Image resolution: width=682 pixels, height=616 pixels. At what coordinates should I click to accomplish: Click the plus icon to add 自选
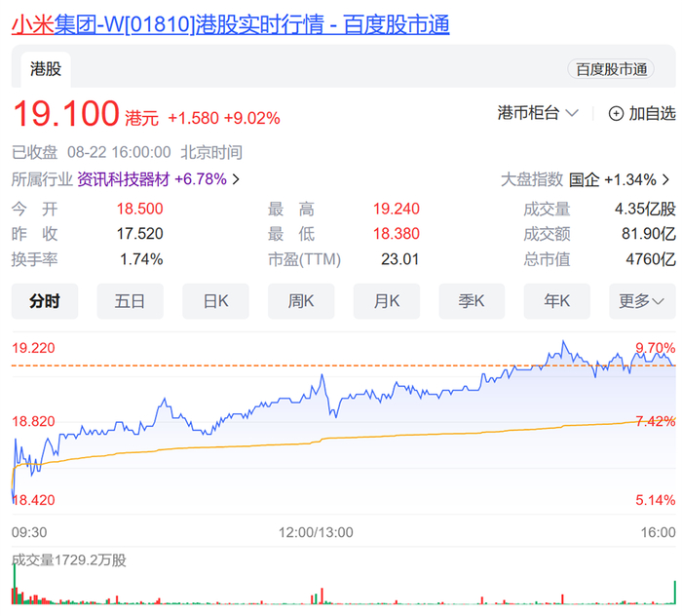[x=616, y=113]
